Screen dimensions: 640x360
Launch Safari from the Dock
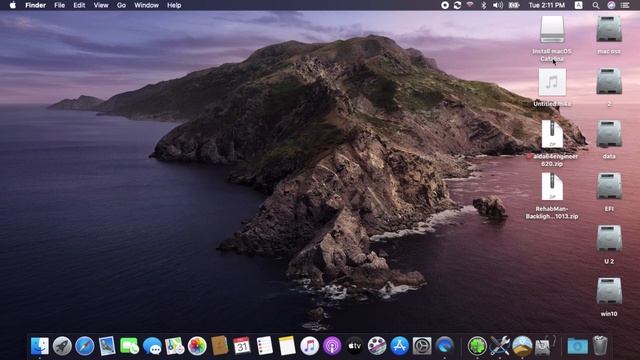[x=84, y=346]
